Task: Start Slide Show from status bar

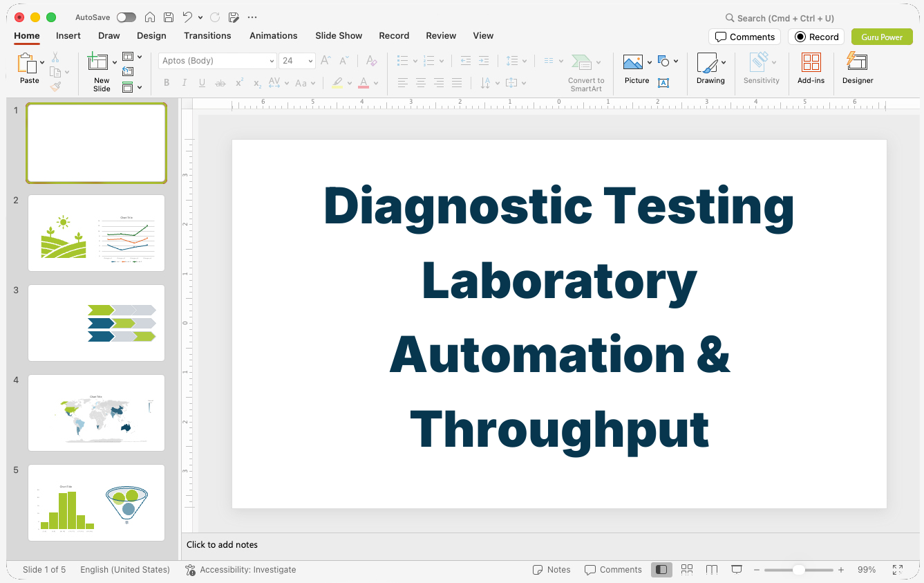Action: coord(737,569)
